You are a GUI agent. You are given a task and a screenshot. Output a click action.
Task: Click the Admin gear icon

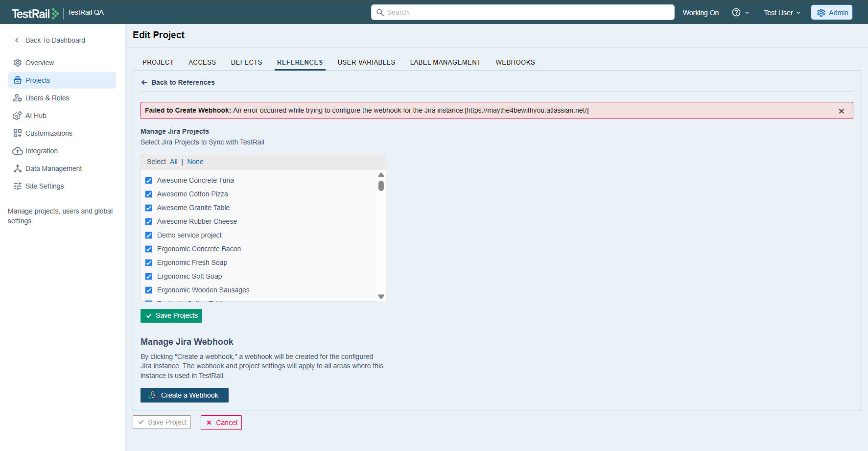821,13
